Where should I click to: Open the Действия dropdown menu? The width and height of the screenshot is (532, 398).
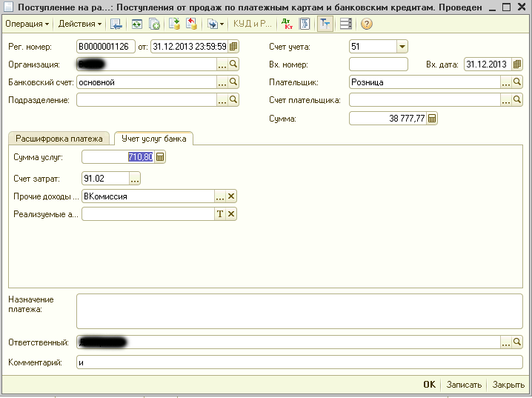[79, 24]
